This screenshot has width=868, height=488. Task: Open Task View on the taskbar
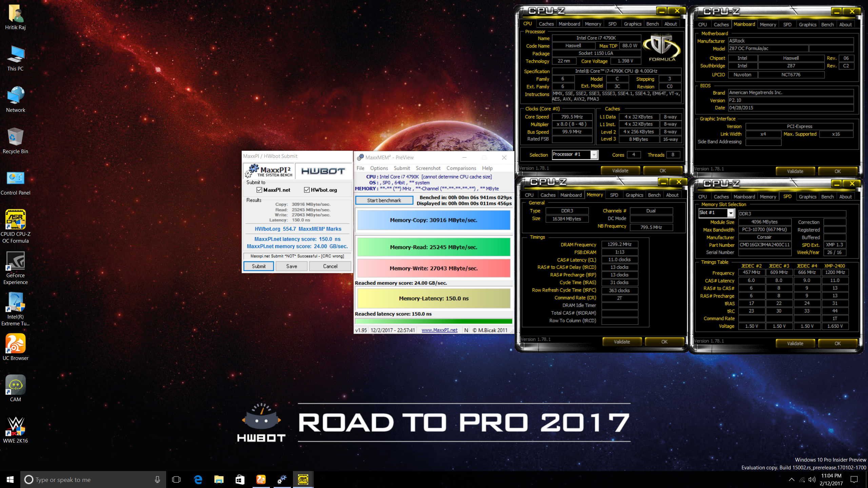(176, 480)
